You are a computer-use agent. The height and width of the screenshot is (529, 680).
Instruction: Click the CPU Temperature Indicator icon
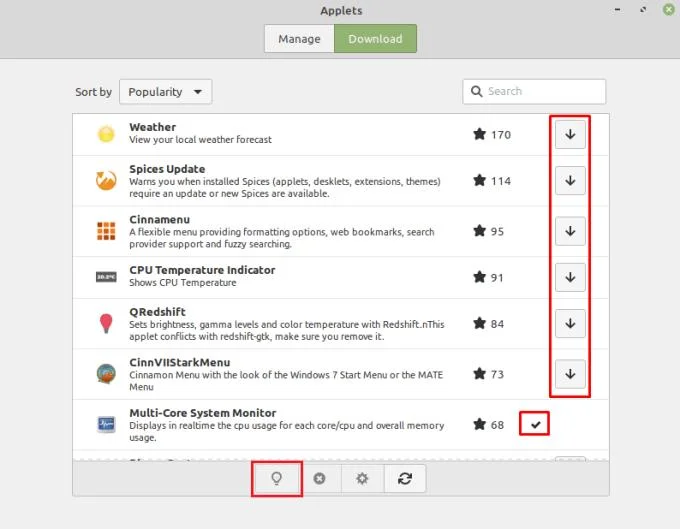(106, 277)
